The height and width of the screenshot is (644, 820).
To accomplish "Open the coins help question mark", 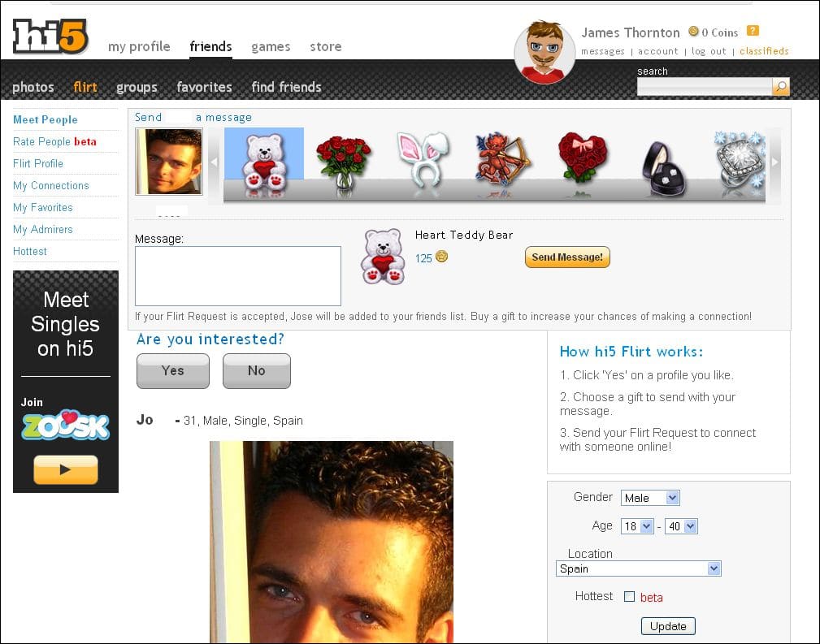I will [x=752, y=30].
